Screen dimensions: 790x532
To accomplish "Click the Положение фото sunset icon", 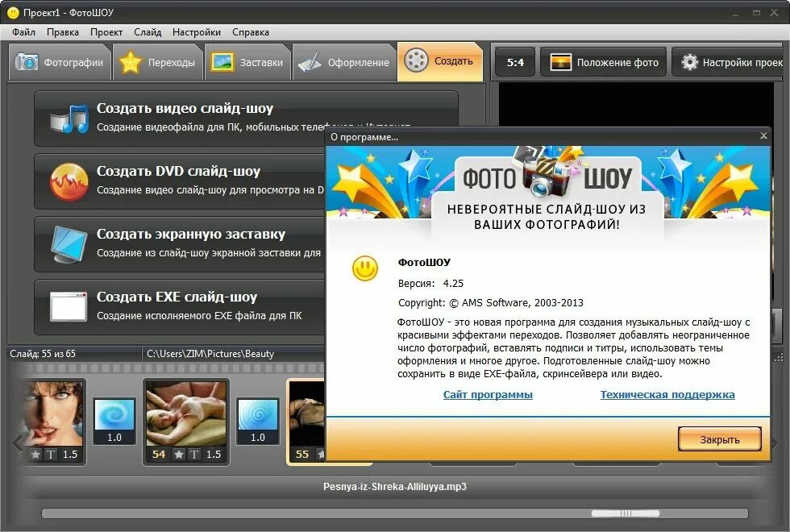I will [560, 63].
